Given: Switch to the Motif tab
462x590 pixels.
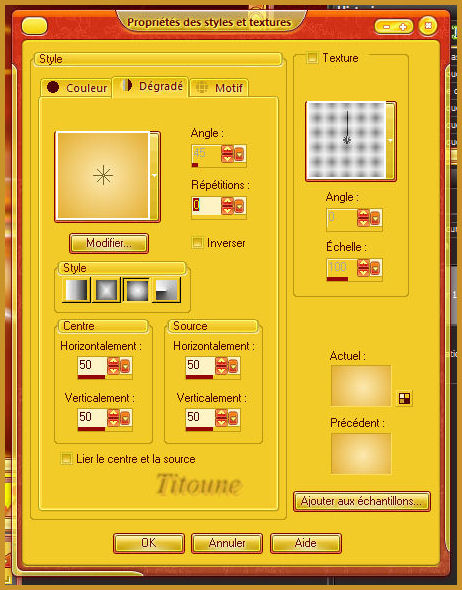Looking at the screenshot, I should (219, 88).
